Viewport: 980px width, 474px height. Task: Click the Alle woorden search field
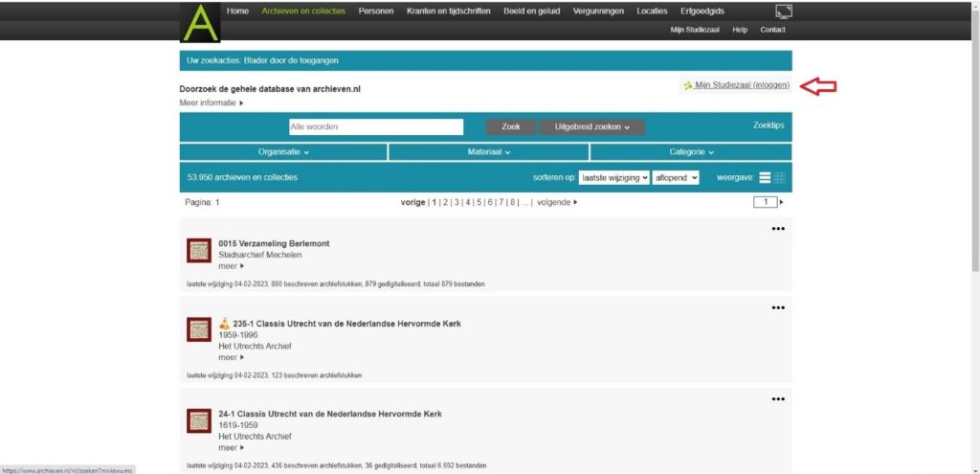coord(376,127)
